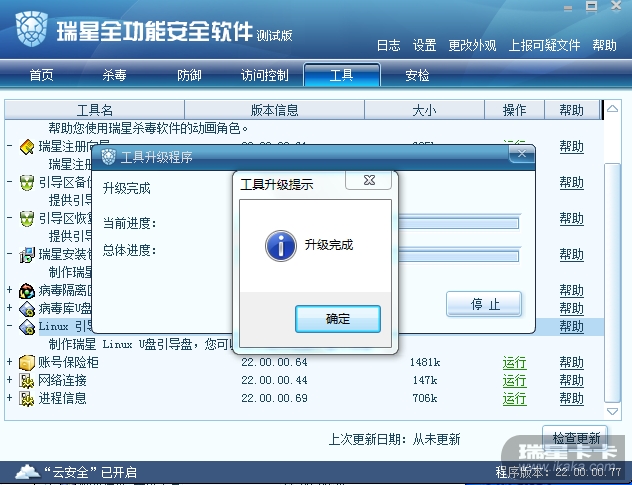This screenshot has width=632, height=485.
Task: Switch to the 防御 tab
Action: click(x=189, y=75)
